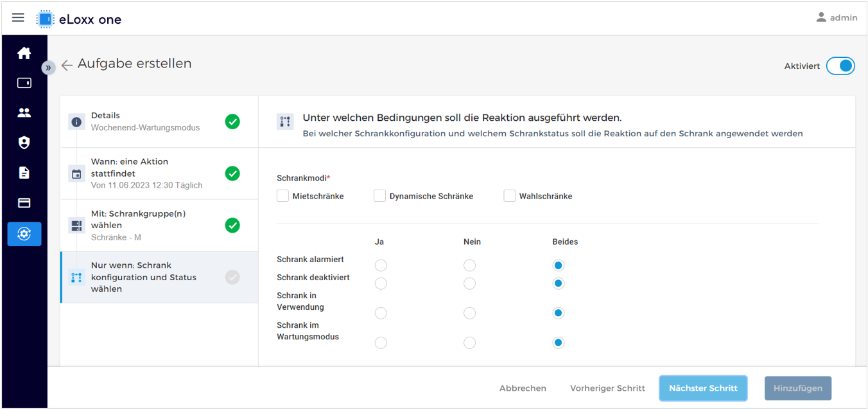Image resolution: width=868 pixels, height=410 pixels.
Task: Check the Mietschränke checkbox
Action: pos(282,196)
